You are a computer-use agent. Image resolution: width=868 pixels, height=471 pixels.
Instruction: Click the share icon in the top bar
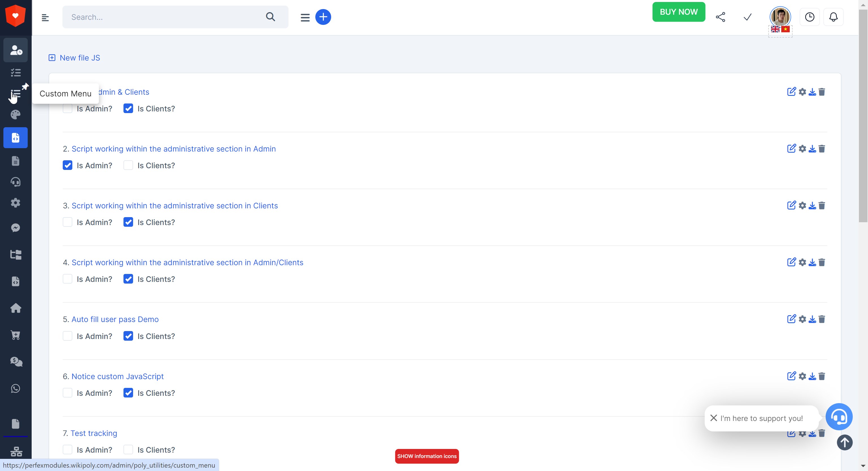721,16
